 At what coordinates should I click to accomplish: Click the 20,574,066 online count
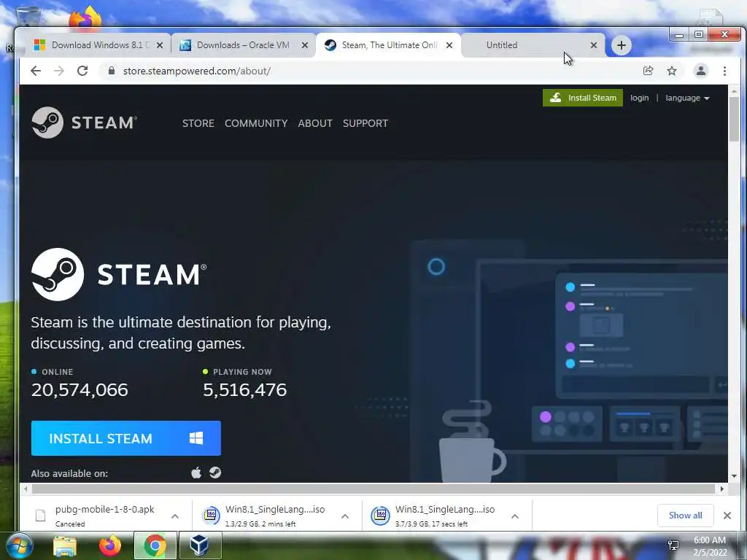(x=80, y=390)
